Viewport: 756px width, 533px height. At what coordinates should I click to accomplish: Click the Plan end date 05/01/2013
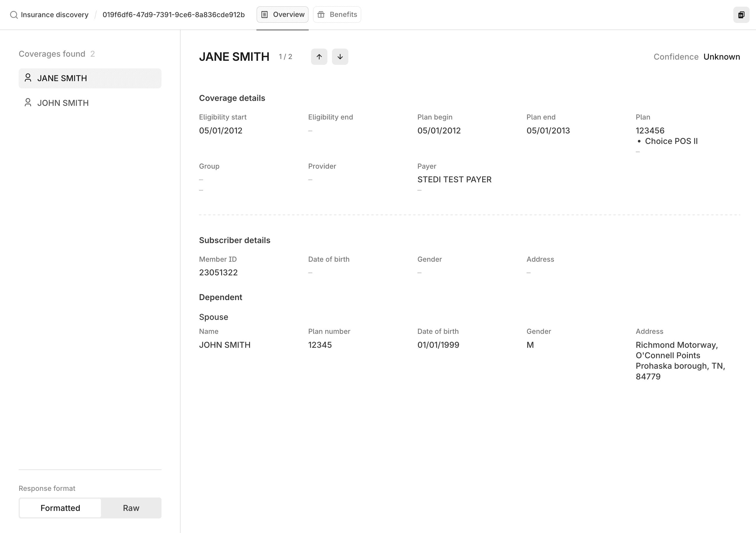tap(548, 131)
